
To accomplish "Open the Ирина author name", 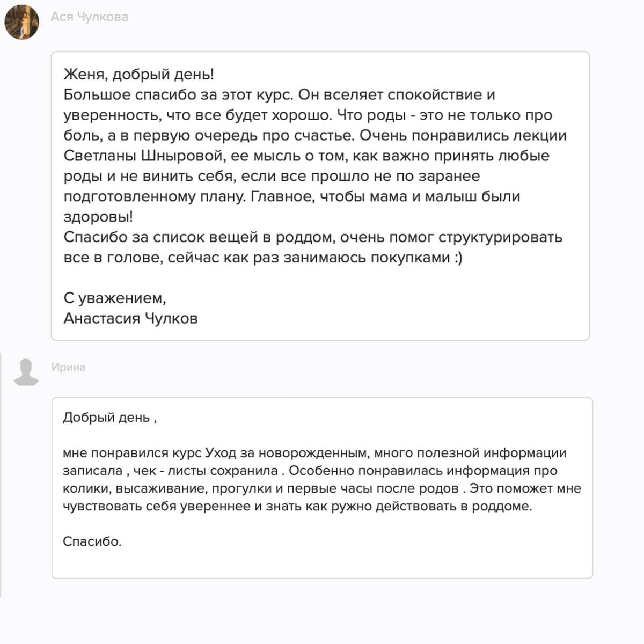I will point(68,368).
